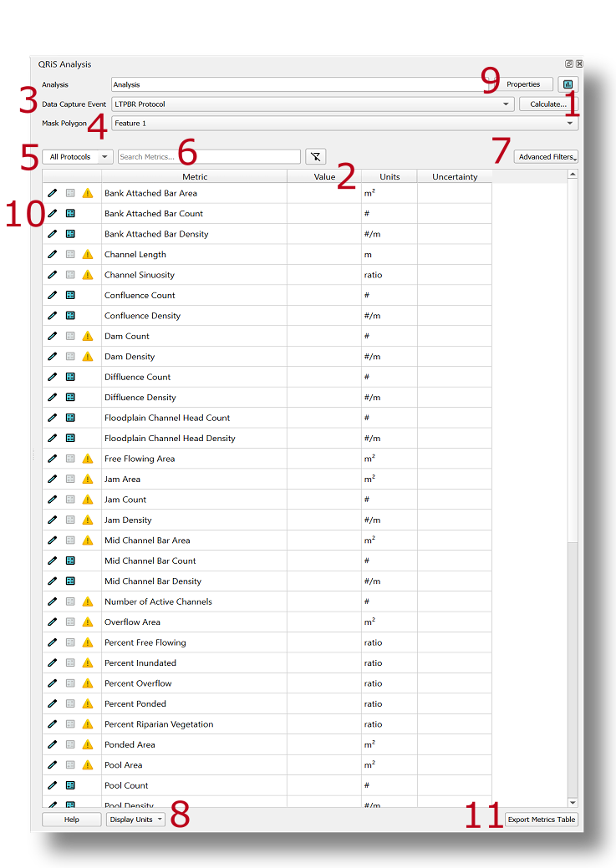The height and width of the screenshot is (868, 616).
Task: Open the Display Units dropdown
Action: pos(135,820)
